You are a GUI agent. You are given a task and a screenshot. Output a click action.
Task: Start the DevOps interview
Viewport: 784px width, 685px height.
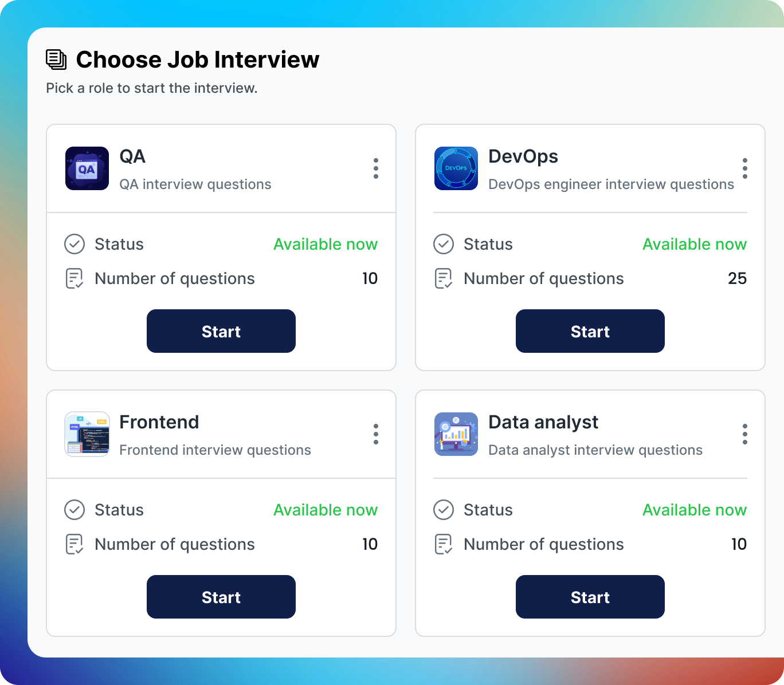590,331
